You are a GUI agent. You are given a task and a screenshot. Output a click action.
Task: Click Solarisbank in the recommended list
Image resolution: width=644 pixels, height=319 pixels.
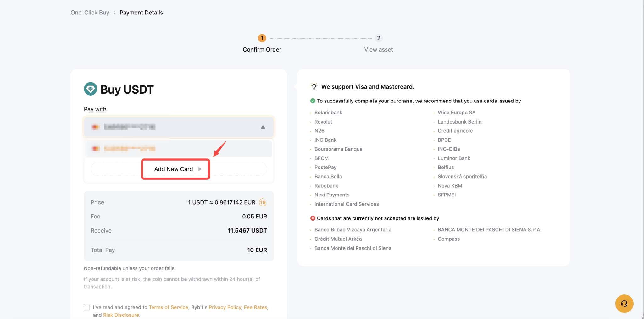[328, 113]
